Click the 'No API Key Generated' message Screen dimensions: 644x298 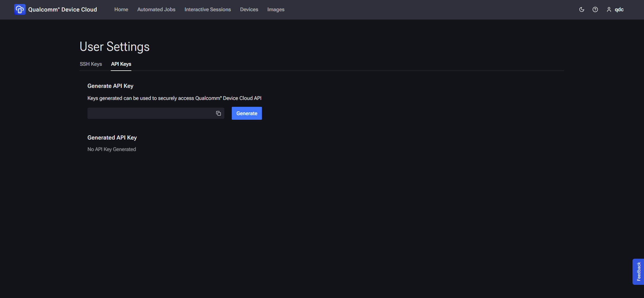[x=112, y=149]
